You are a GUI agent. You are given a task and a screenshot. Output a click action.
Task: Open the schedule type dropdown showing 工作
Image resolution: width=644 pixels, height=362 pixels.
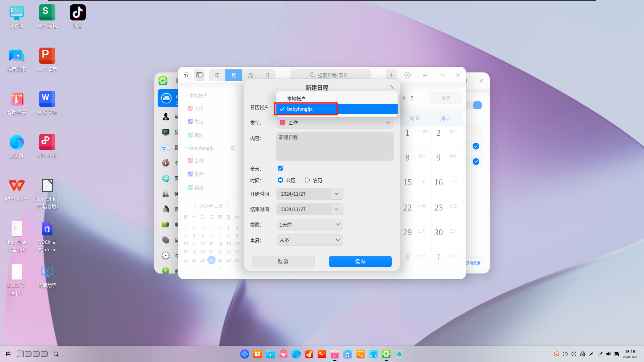(x=335, y=123)
